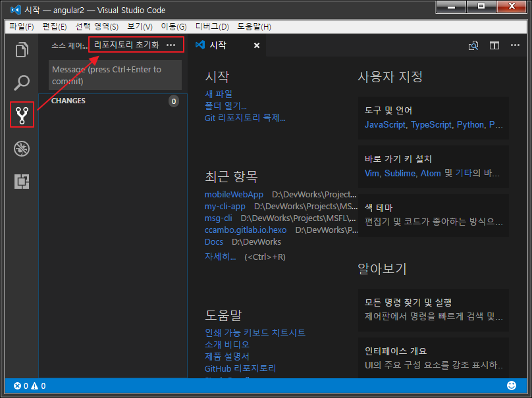Viewport: 532px width, 398px height.
Task: Open recent project mobileWebApp
Action: [234, 194]
